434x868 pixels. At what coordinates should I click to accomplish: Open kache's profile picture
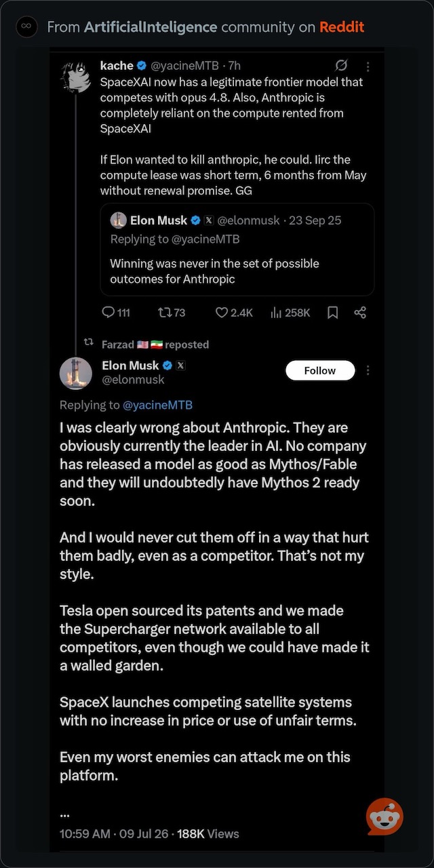pos(76,77)
